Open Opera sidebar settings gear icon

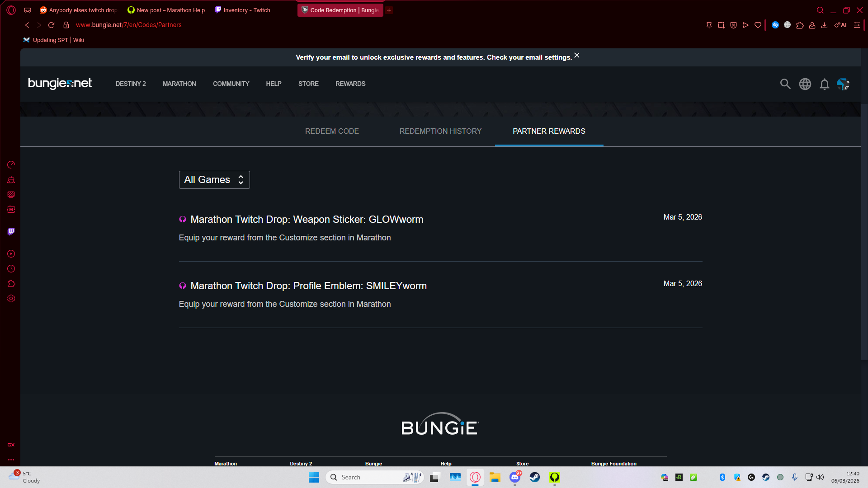click(x=11, y=299)
